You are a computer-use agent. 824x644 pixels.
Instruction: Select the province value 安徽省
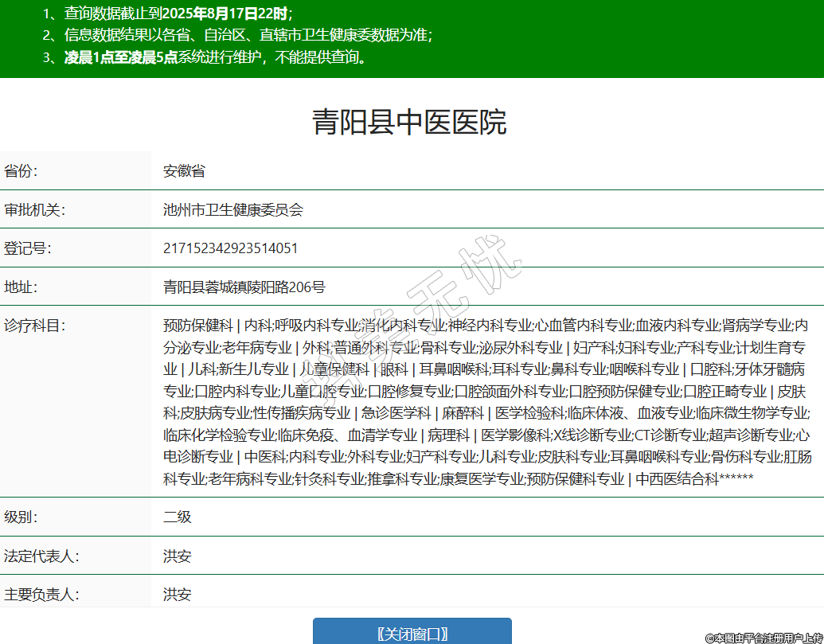(184, 171)
